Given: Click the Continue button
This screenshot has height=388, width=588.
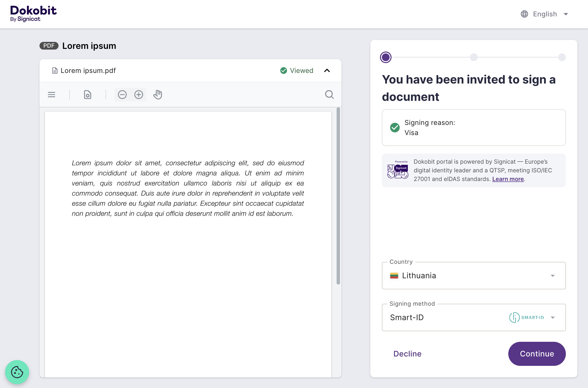Looking at the screenshot, I should 537,354.
